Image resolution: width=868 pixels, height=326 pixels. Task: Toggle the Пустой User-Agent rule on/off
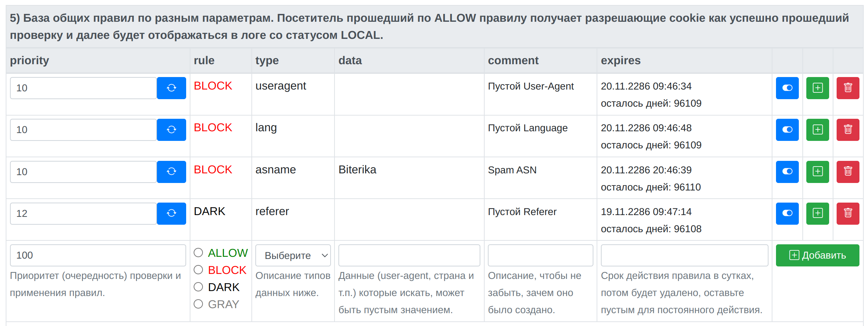pos(787,88)
